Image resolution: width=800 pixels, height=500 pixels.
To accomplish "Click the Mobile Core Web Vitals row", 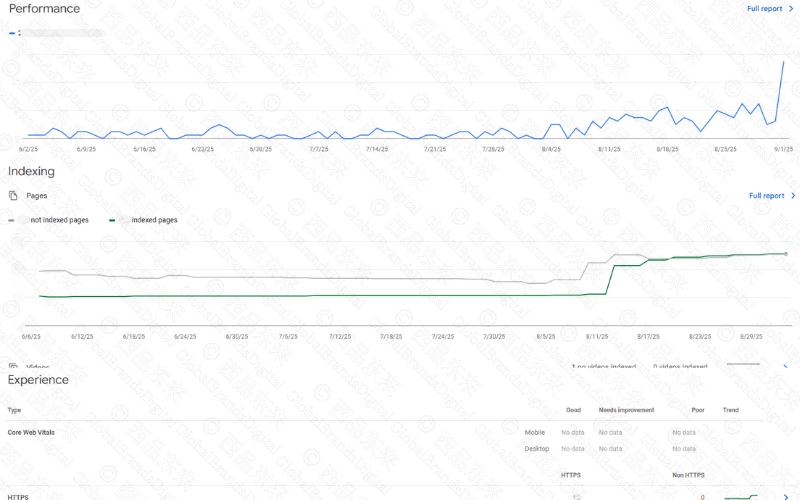I will pyautogui.click(x=534, y=432).
